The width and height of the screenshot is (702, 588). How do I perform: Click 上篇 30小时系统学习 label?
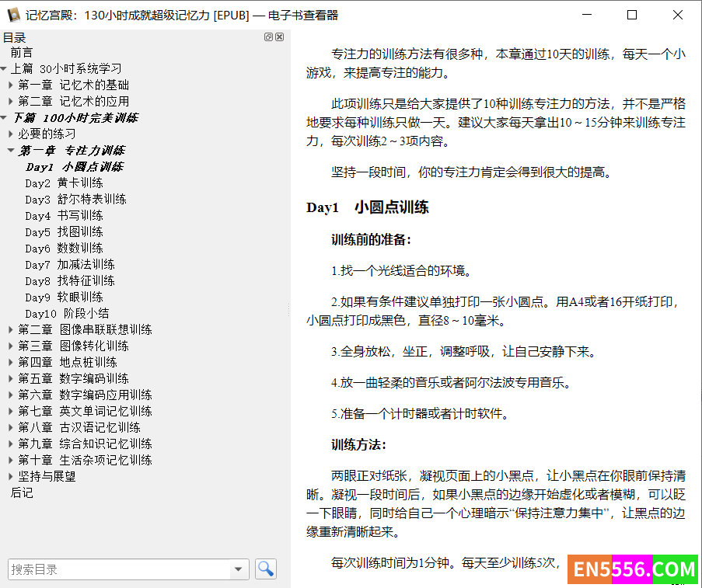(66, 69)
